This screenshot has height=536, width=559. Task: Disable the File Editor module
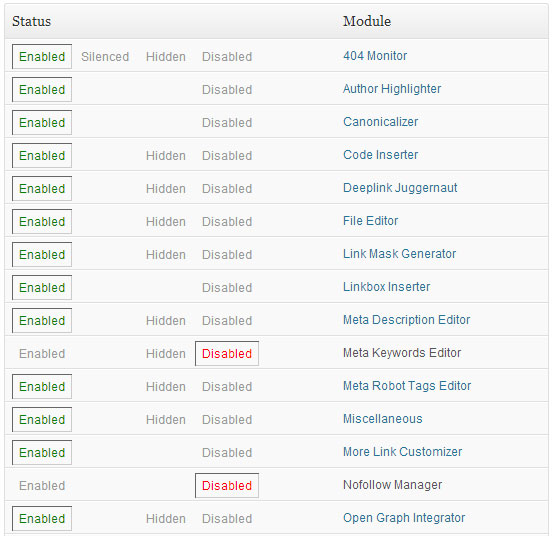[x=227, y=221]
